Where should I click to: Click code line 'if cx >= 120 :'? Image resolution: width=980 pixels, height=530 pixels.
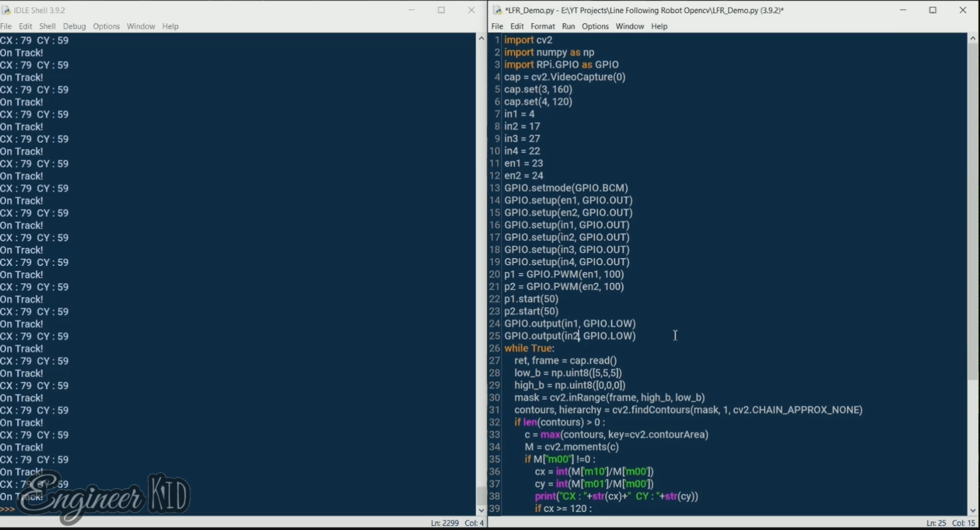[563, 508]
